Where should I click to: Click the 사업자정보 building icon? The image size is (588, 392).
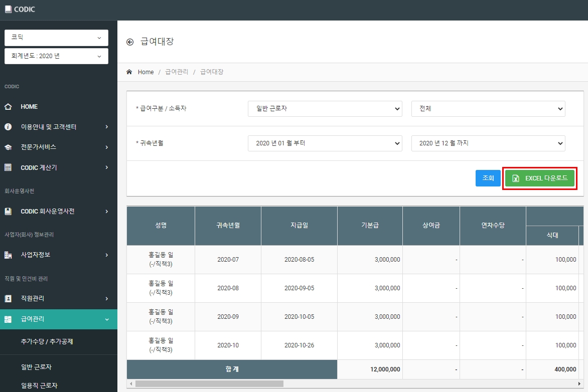(x=8, y=255)
